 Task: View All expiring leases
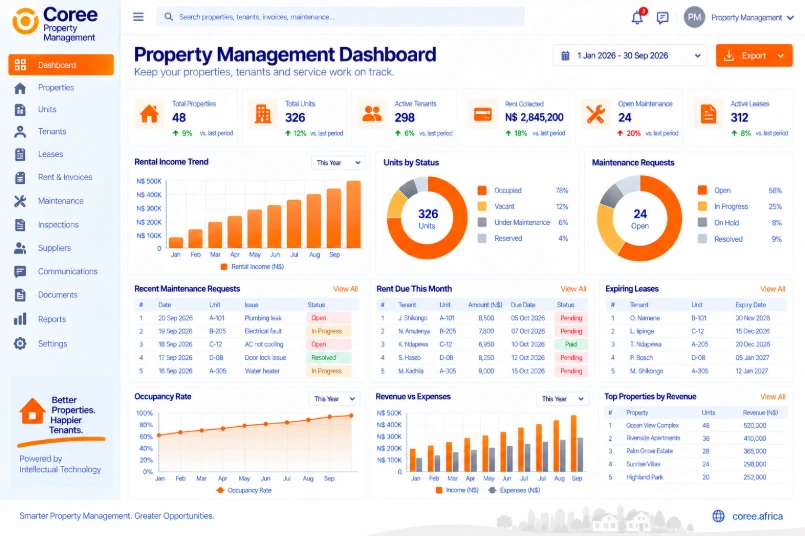[773, 289]
